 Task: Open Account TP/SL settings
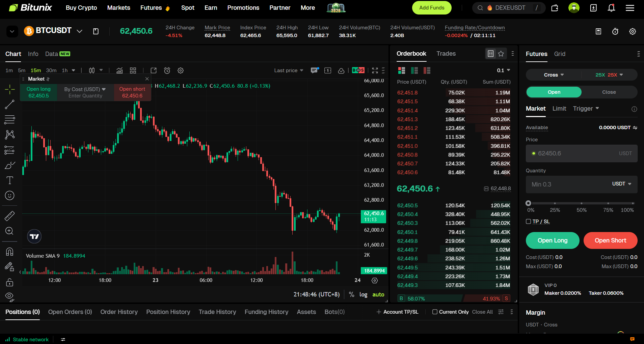point(397,312)
